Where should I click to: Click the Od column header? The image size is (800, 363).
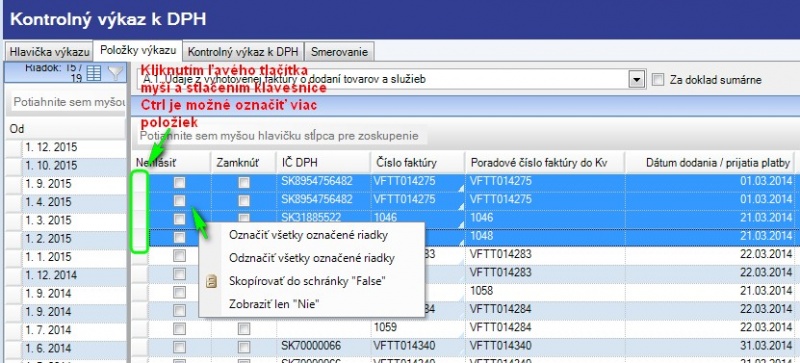[x=65, y=129]
